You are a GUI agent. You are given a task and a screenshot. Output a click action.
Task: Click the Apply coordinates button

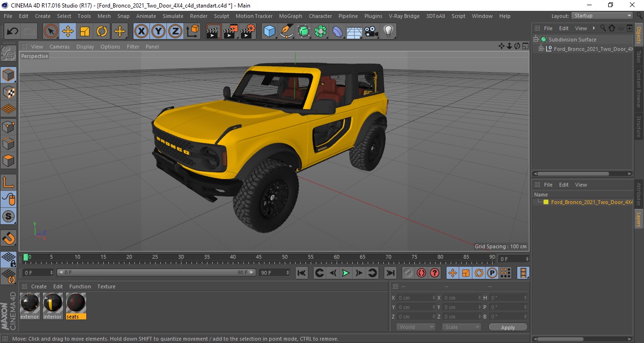coord(508,327)
